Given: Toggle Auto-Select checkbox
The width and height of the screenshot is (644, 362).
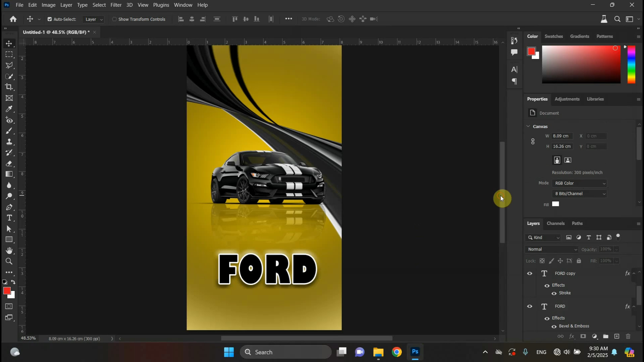Looking at the screenshot, I should pos(50,19).
